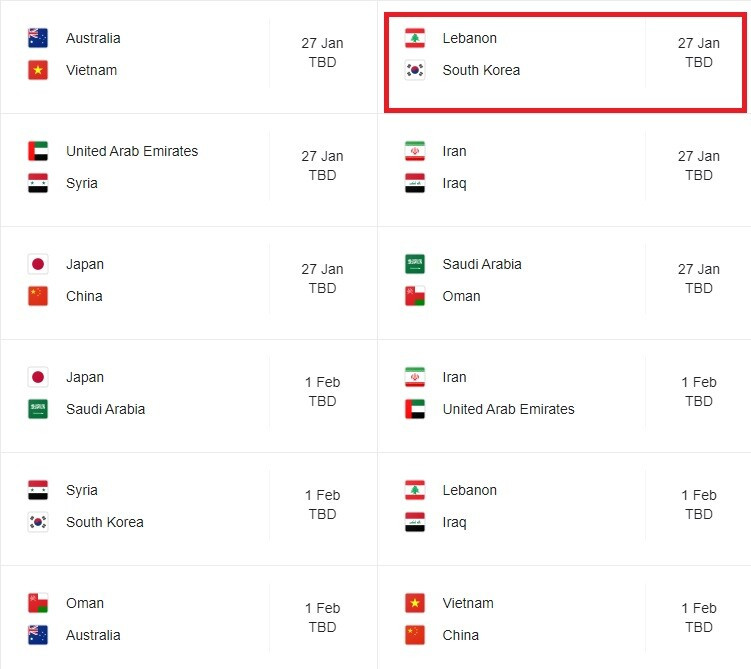Open Japan vs Saudi Arabia 1 Feb match
Viewport: 751px width, 669px height.
click(189, 396)
